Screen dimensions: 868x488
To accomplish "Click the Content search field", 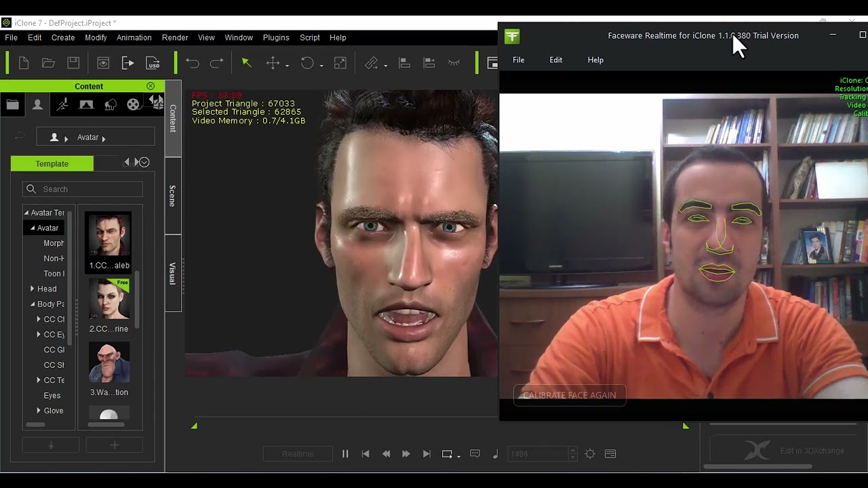I will pyautogui.click(x=83, y=189).
